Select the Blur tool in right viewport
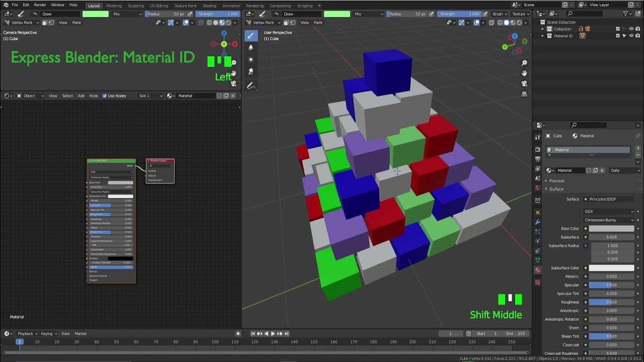644x362 pixels. [251, 47]
